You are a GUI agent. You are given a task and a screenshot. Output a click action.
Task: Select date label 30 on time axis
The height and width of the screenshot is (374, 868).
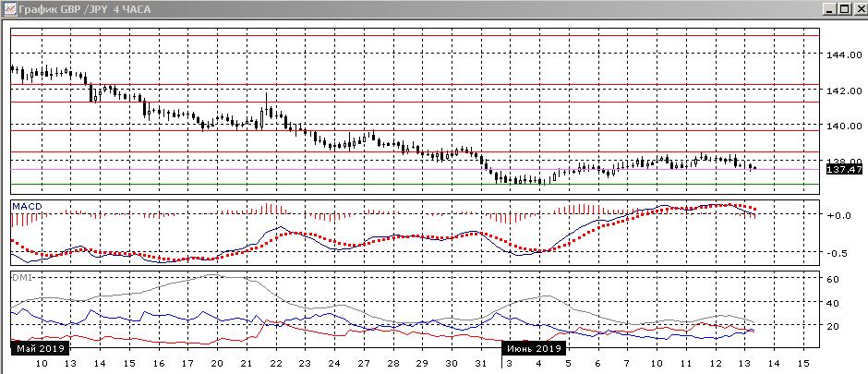click(452, 364)
